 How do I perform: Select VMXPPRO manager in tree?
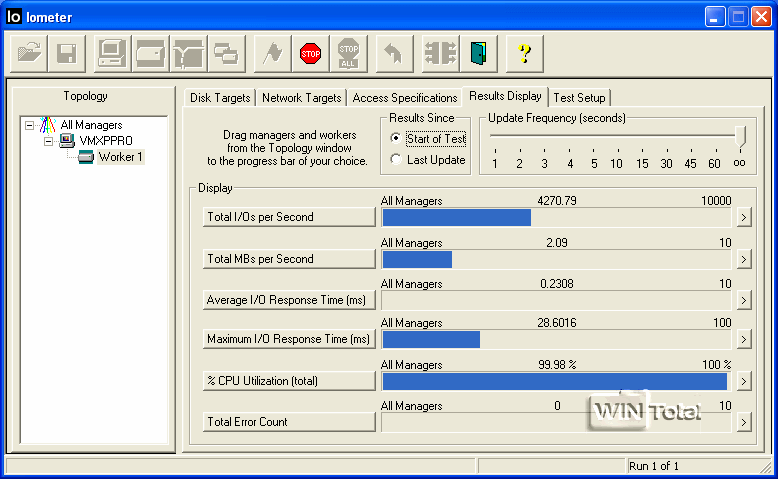point(106,141)
